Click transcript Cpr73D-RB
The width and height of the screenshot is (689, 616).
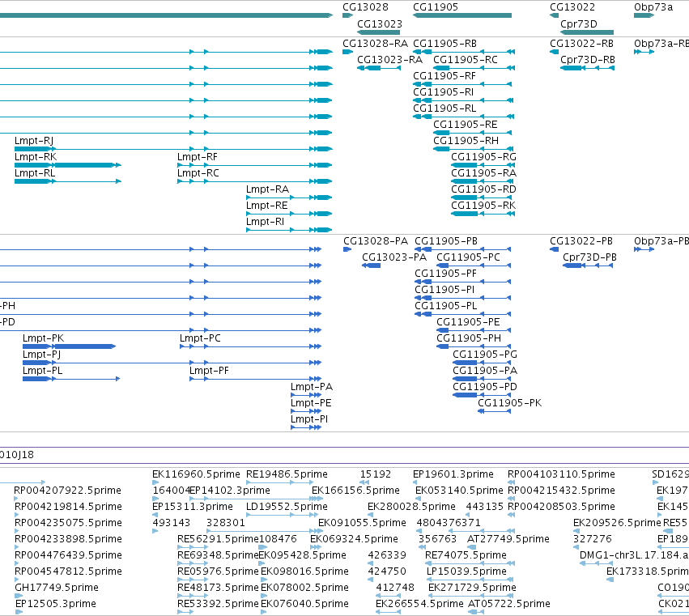(x=588, y=60)
